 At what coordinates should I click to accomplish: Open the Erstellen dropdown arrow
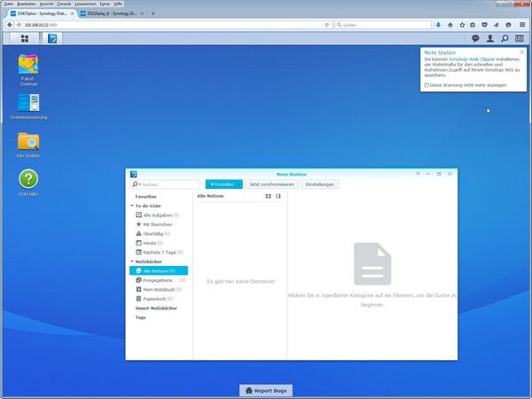[x=239, y=184]
